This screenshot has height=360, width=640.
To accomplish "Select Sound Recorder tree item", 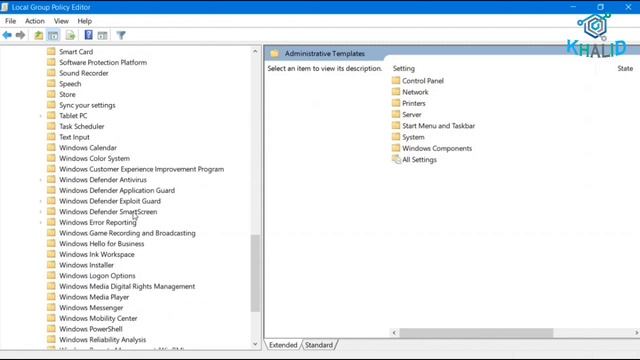I will (84, 73).
